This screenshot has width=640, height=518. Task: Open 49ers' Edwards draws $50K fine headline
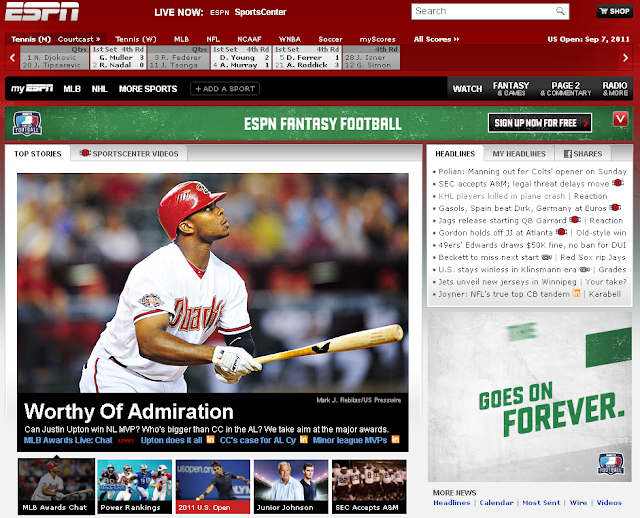(532, 245)
